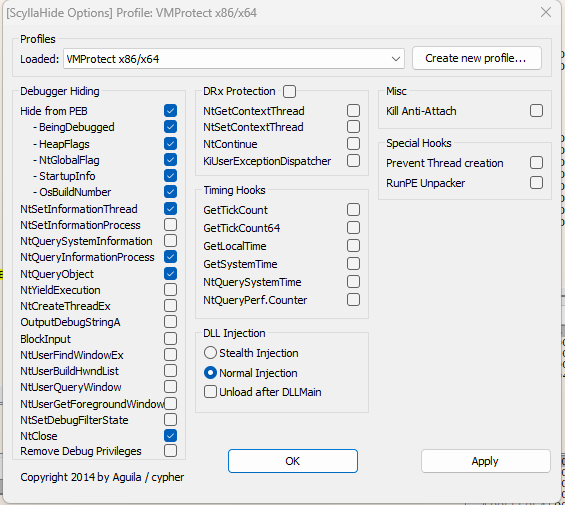Click the Timing Hooks group label
Image resolution: width=565 pixels, height=505 pixels.
(234, 190)
